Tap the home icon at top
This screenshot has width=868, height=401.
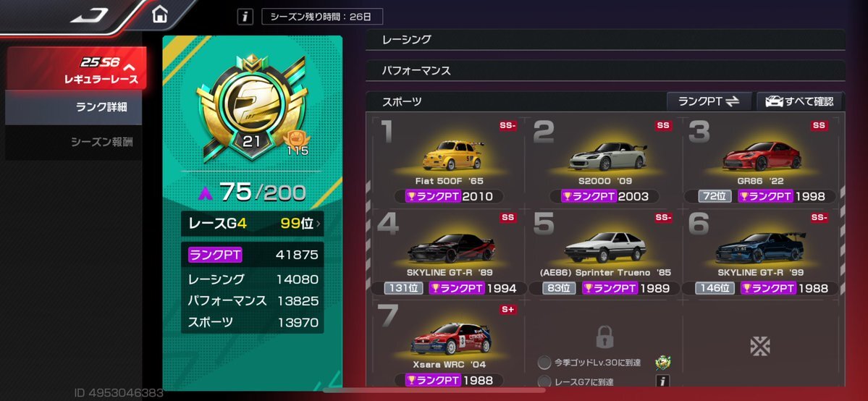(159, 14)
